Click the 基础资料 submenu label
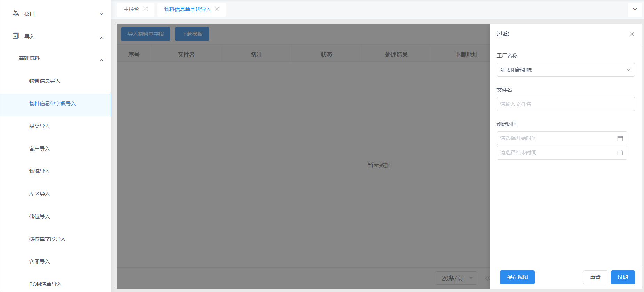The width and height of the screenshot is (644, 292). pyautogui.click(x=29, y=58)
